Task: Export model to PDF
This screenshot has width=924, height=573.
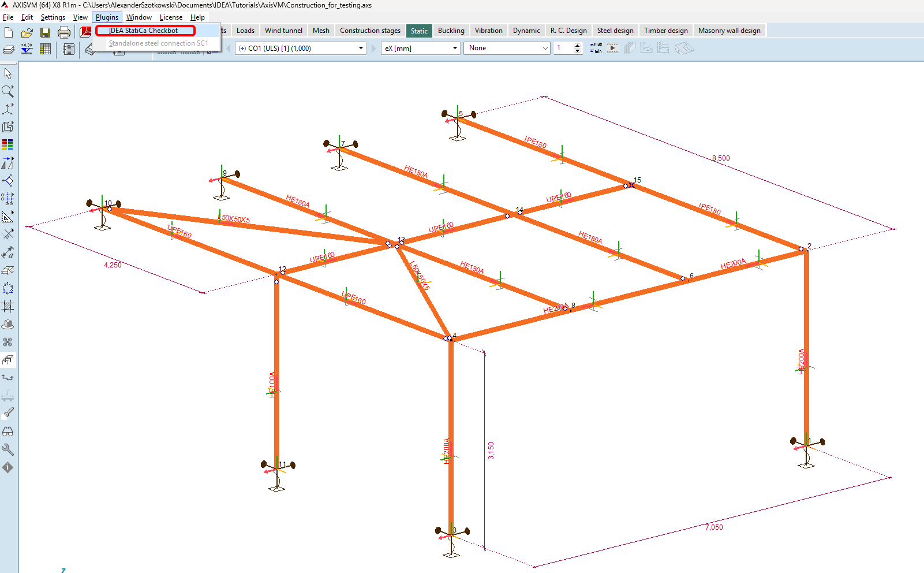Action: tap(85, 32)
